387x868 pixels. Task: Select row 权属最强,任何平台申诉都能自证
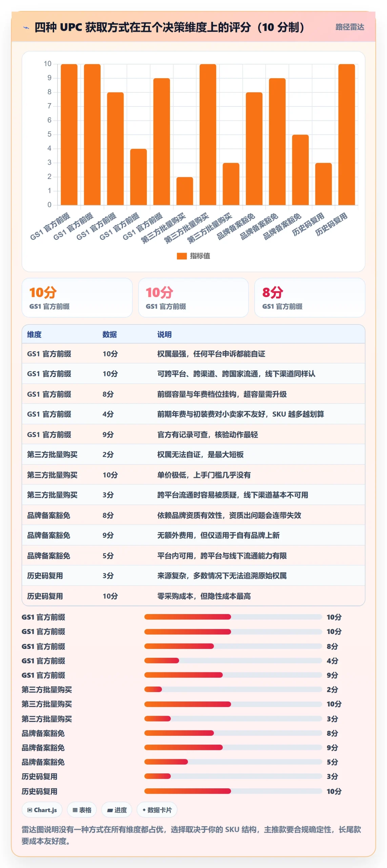[x=193, y=354]
